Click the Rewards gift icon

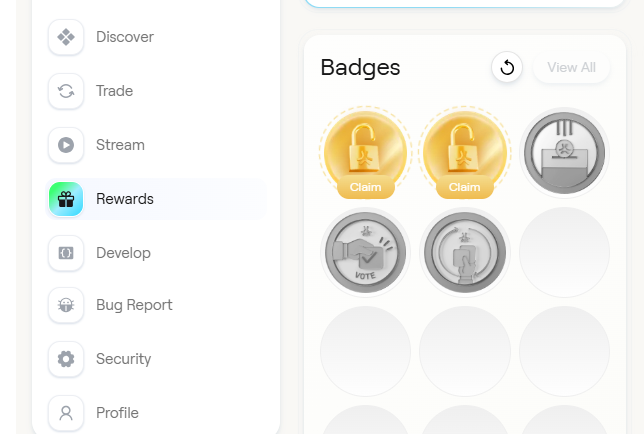(66, 199)
